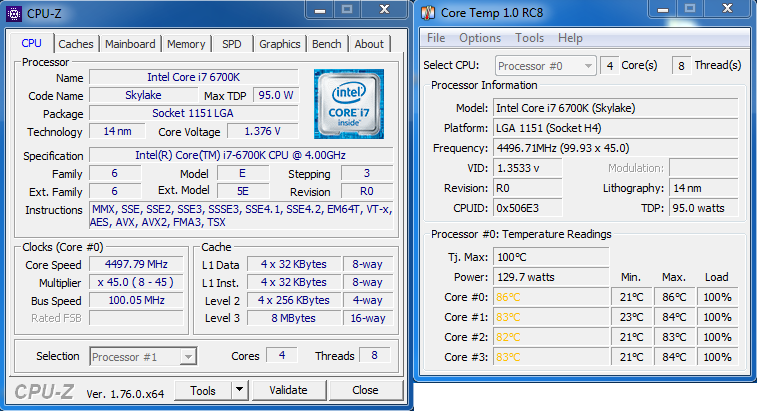
Task: Click the Core Voltage value 1.376 V
Action: click(x=263, y=131)
